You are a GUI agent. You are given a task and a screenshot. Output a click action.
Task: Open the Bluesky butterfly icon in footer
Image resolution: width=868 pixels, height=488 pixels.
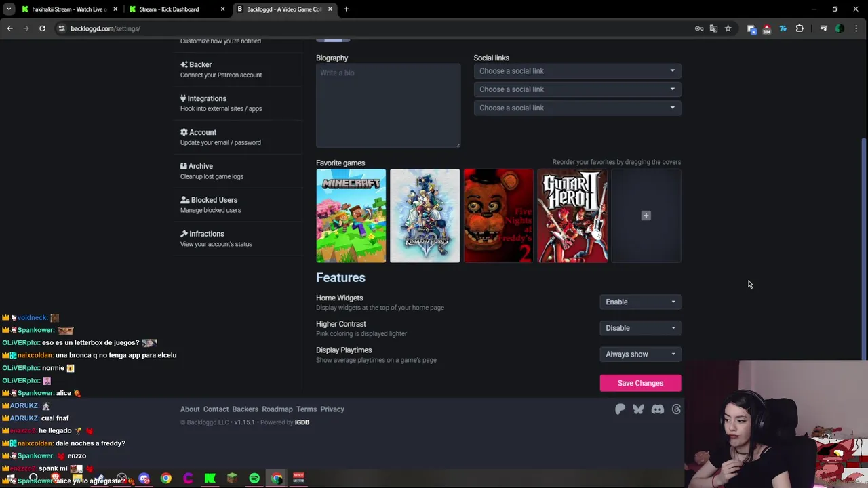[x=638, y=409]
